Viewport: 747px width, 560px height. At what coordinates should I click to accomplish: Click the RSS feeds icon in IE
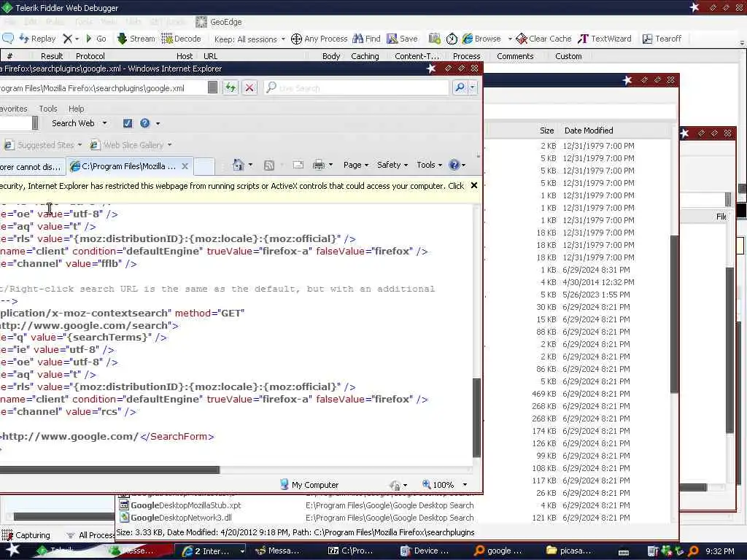269,166
